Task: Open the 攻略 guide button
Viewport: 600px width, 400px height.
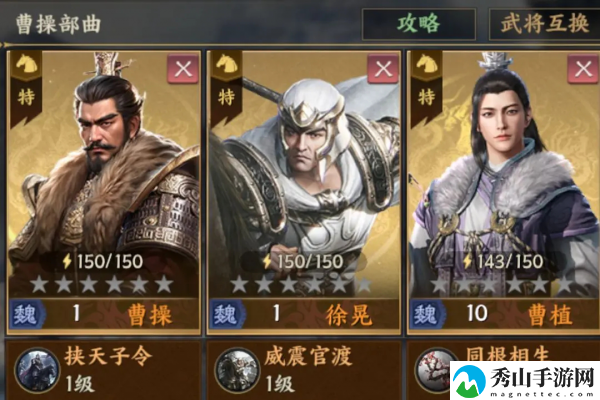Action: pyautogui.click(x=419, y=24)
